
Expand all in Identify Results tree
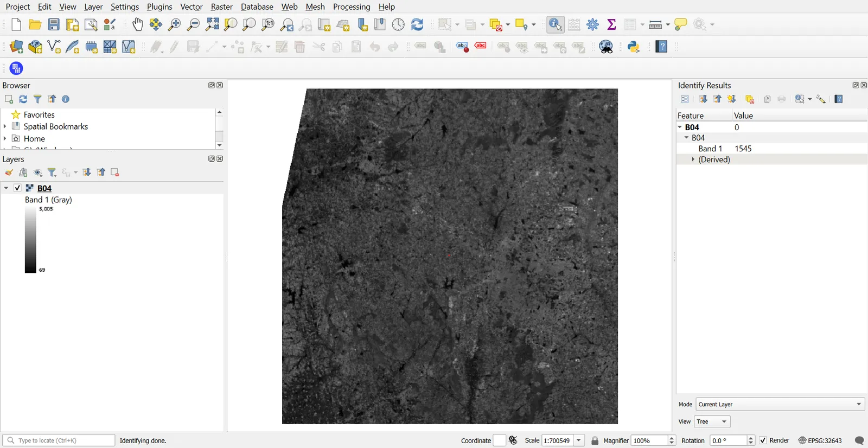(x=703, y=99)
